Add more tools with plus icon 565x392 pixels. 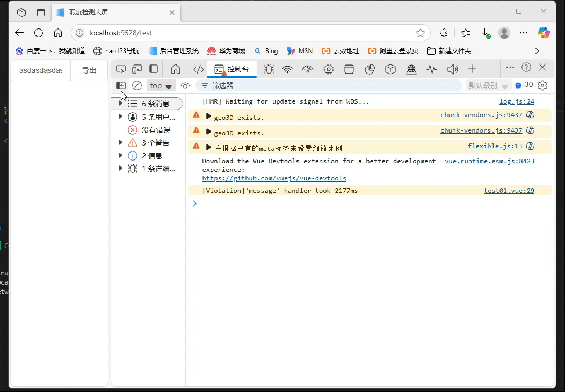[x=472, y=69]
